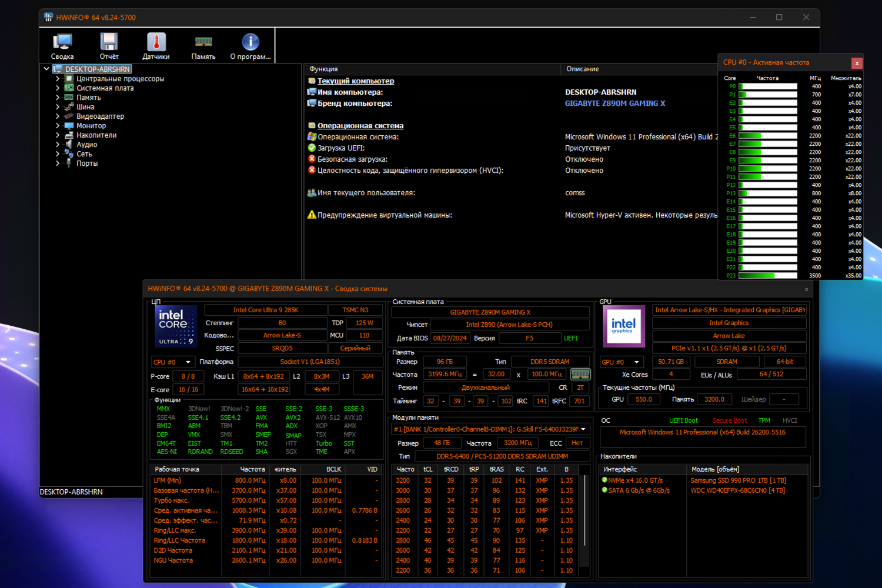Click the Функция column header
Image resolution: width=882 pixels, height=588 pixels.
(432, 69)
